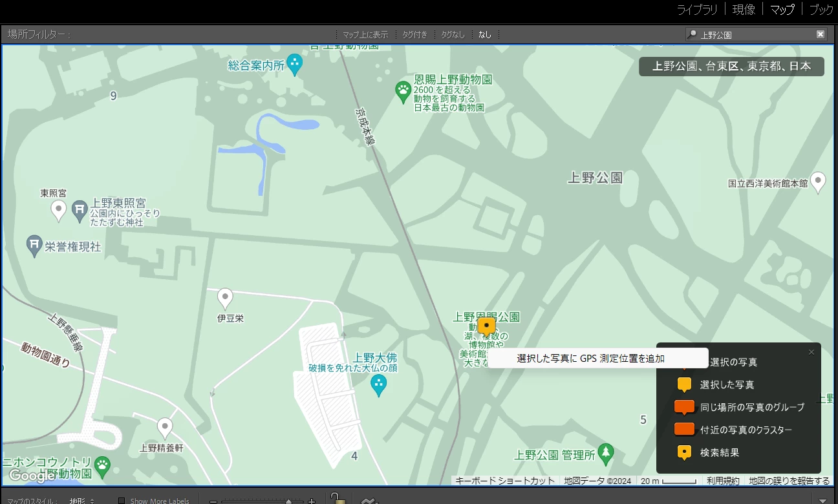This screenshot has height=504, width=838.
Task: Select the タグなし location filter
Action: pyautogui.click(x=453, y=34)
